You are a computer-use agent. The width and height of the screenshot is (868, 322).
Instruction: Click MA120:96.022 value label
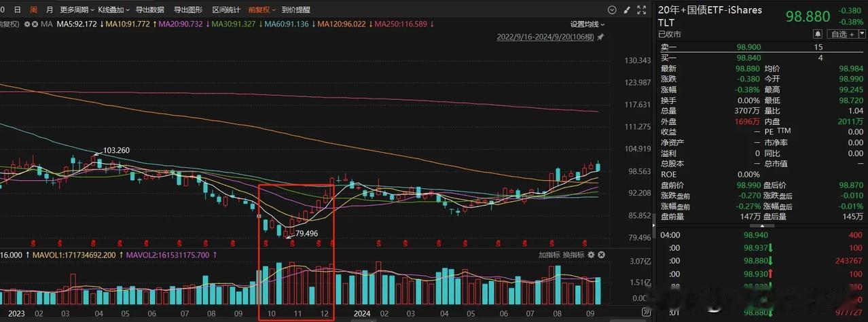point(342,24)
